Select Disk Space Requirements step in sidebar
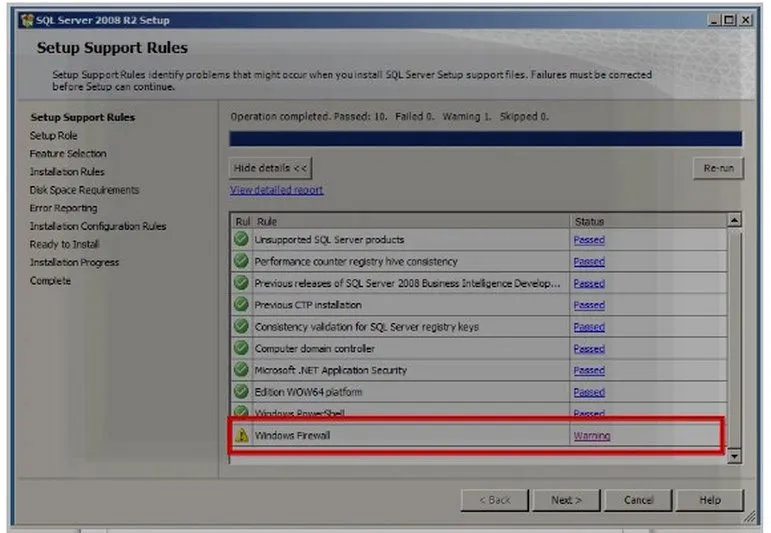 coord(85,190)
